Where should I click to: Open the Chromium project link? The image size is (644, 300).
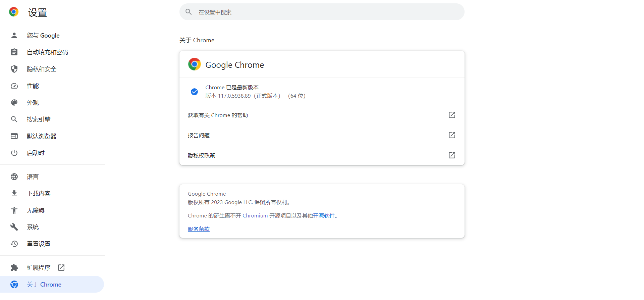pyautogui.click(x=255, y=215)
